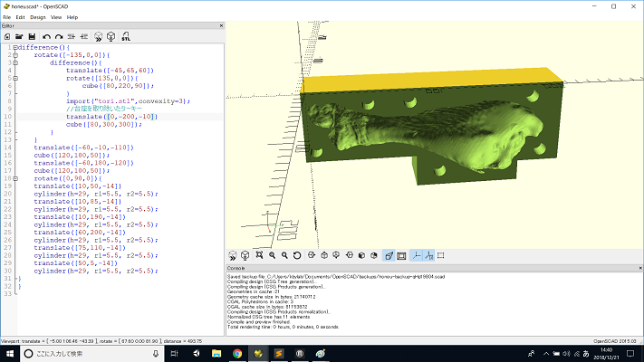Click the Open file folder icon in the editor toolbar
The image size is (644, 362).
(19, 36)
